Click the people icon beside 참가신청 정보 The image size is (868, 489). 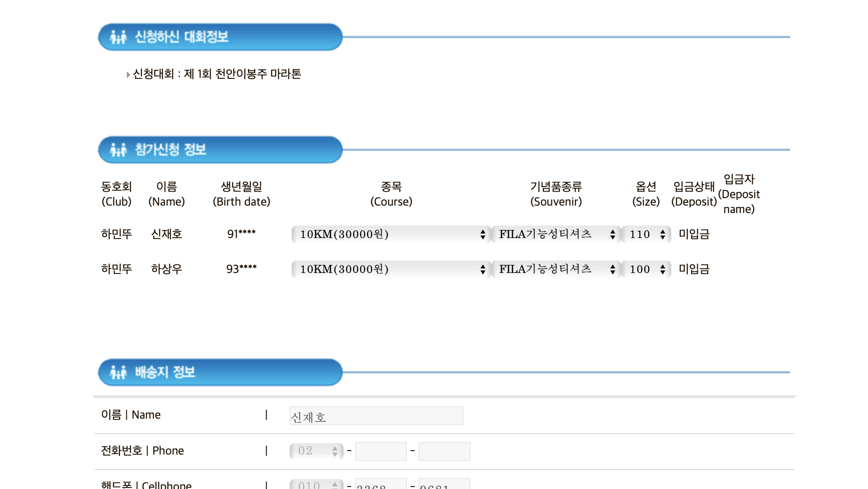118,150
